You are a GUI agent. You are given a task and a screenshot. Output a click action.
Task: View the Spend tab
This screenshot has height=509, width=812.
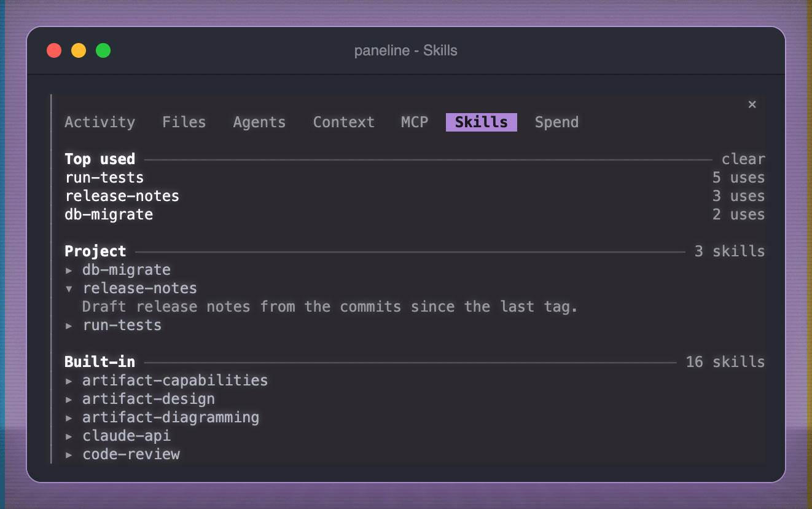[x=556, y=122]
